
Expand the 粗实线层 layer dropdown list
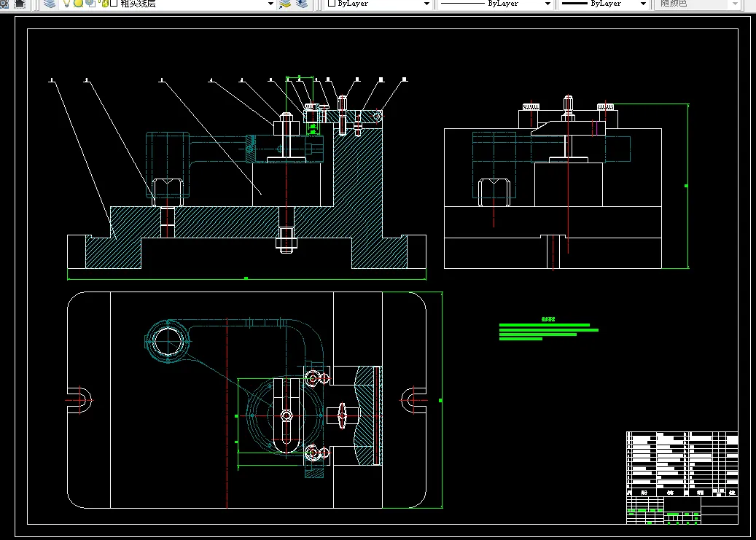[x=270, y=4]
